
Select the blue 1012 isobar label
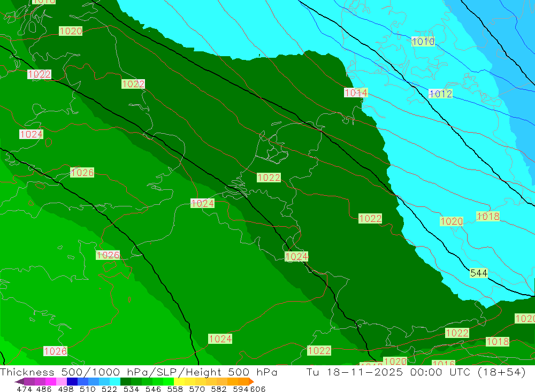click(x=440, y=94)
